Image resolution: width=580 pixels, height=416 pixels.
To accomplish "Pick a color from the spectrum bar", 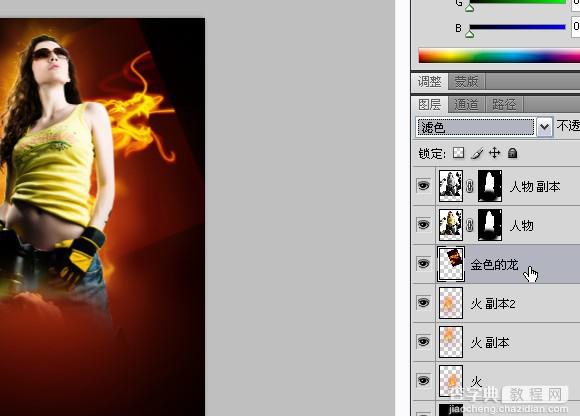I will (x=499, y=56).
